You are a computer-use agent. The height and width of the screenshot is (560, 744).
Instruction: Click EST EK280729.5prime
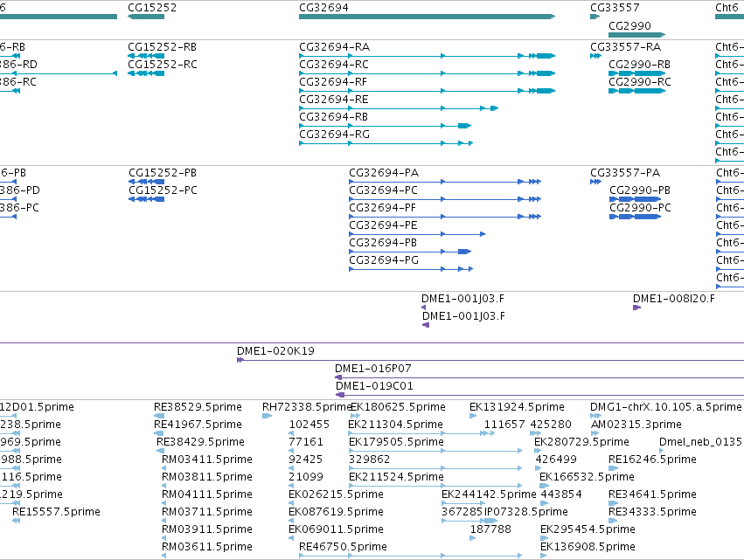coord(581,442)
